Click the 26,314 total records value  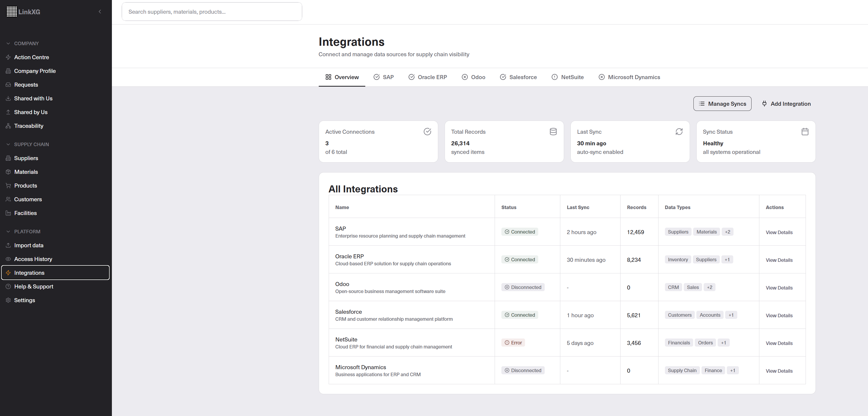tap(460, 143)
